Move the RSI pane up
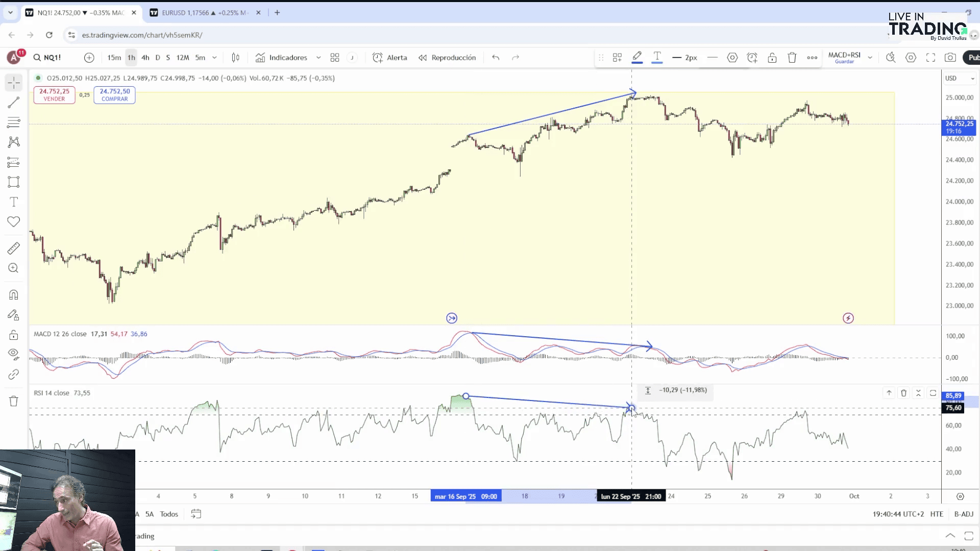980x551 pixels. tap(889, 393)
